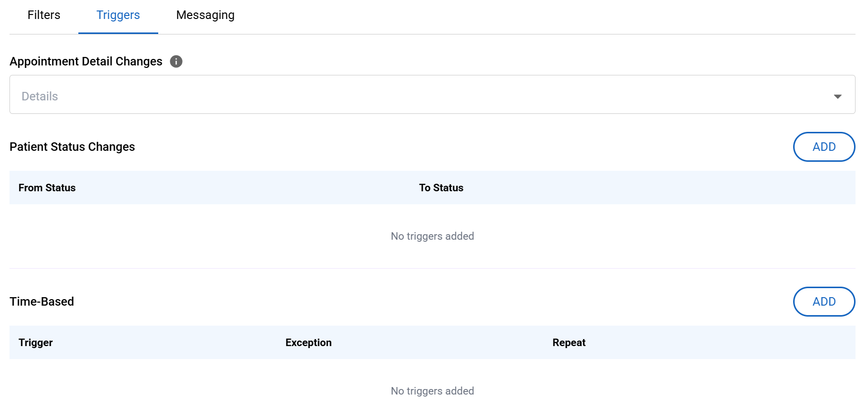
Task: Click the info icon beside Appointment Detail Changes
Action: coord(176,61)
